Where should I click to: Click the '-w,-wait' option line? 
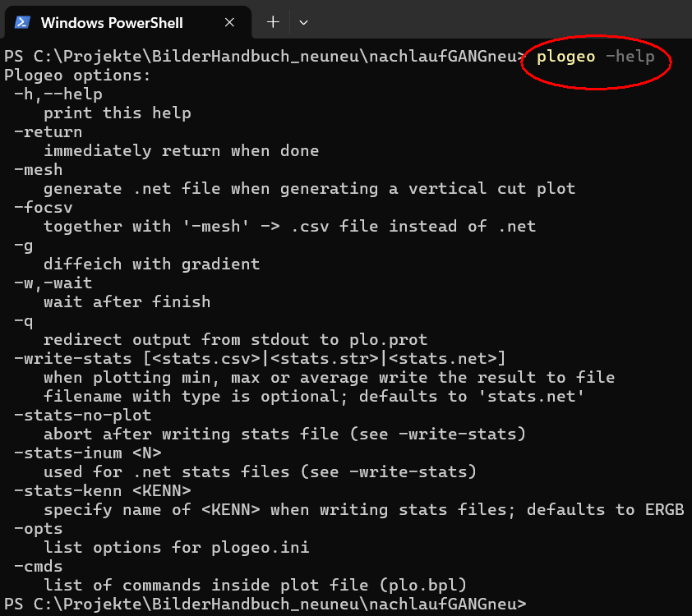53,283
